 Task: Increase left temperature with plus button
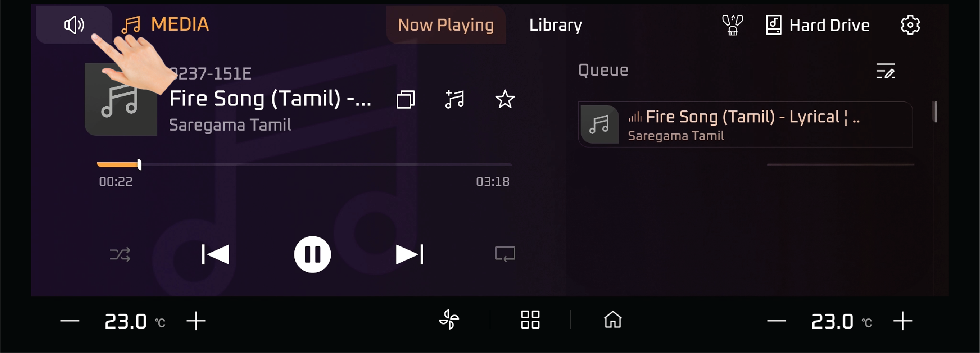click(196, 321)
